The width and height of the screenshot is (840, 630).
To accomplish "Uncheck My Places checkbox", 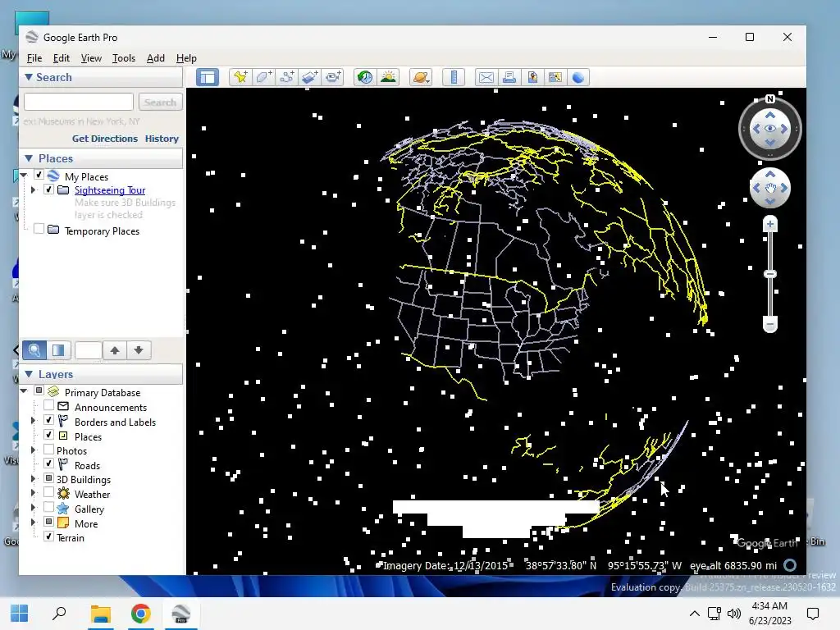I will 39,175.
